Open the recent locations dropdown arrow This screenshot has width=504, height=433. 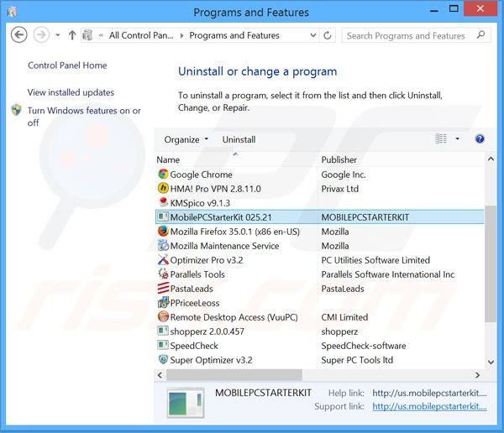(58, 35)
